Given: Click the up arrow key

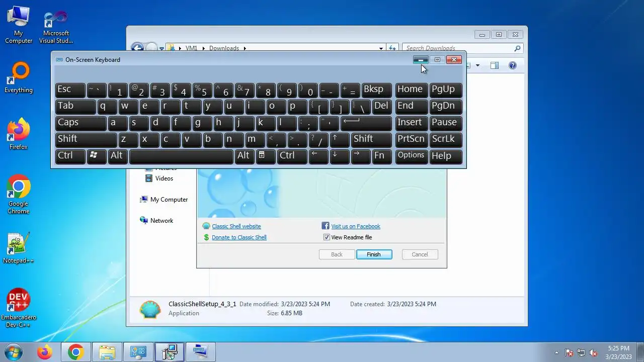Looking at the screenshot, I should [340, 140].
